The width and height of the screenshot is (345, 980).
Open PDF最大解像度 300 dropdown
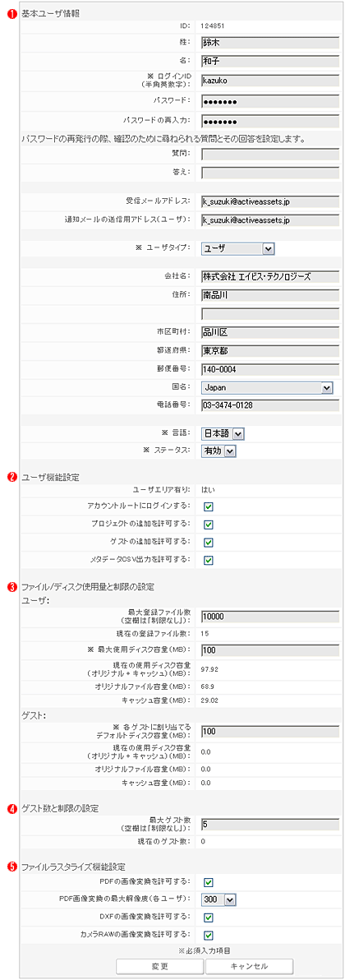(218, 899)
